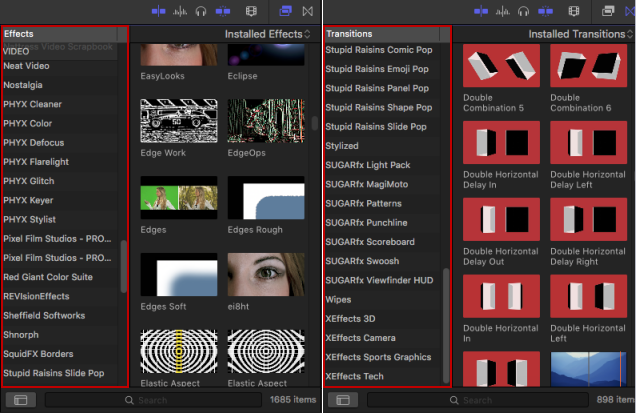
Task: Toggle video skimming in Transitions panel toolbar
Action: click(481, 11)
